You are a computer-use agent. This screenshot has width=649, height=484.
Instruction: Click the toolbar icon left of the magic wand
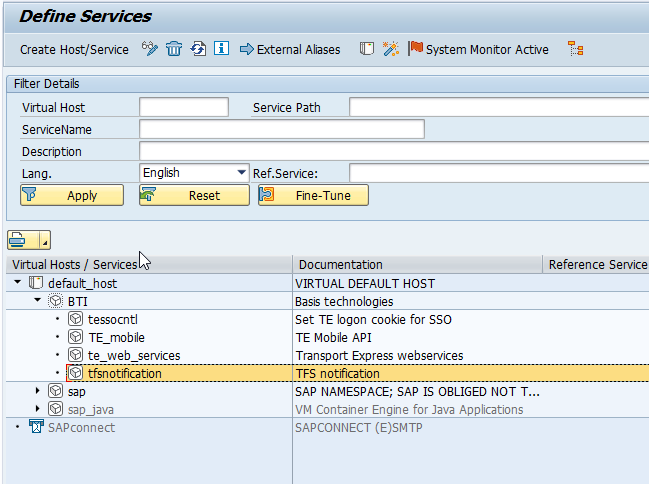367,49
